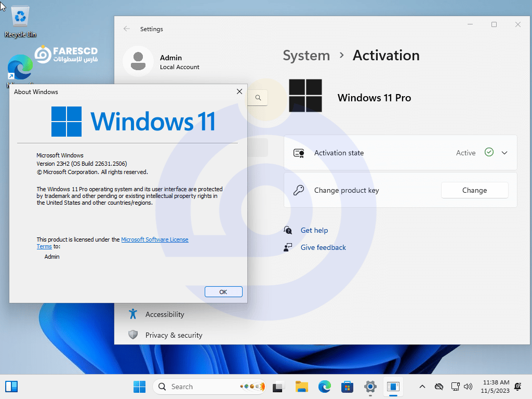
Task: Click System in the breadcrumb
Action: (306, 56)
